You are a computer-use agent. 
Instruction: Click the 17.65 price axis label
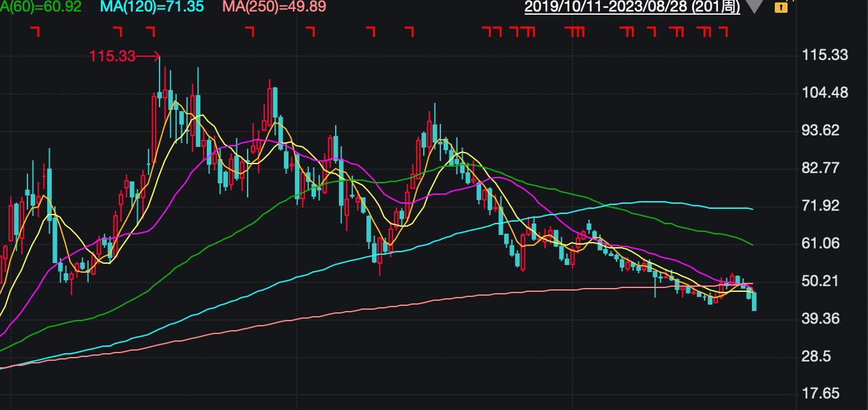pyautogui.click(x=820, y=393)
